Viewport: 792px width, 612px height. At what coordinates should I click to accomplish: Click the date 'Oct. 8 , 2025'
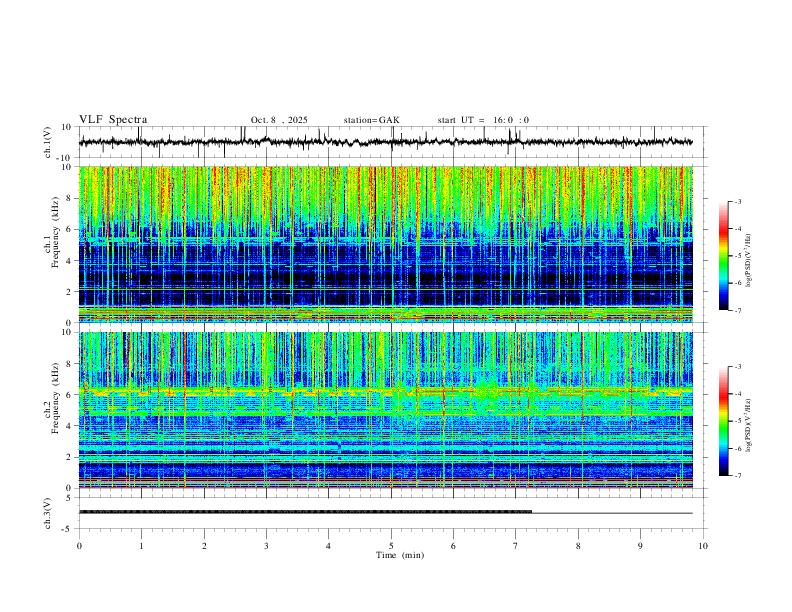[x=279, y=120]
